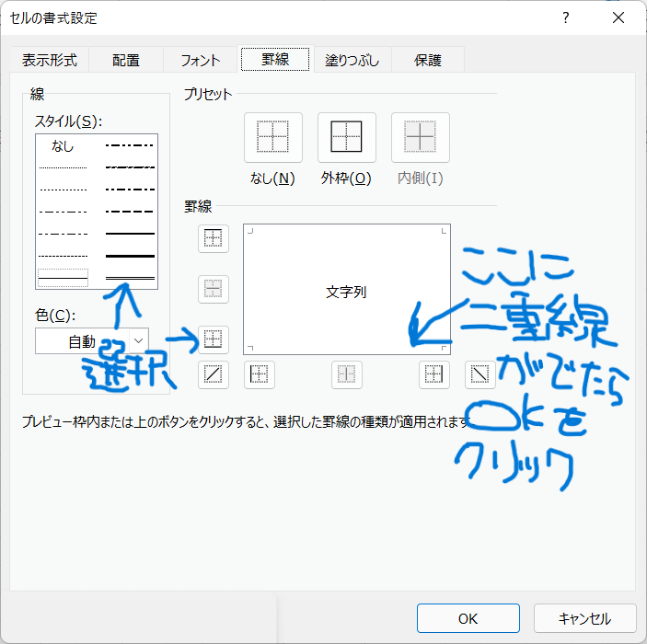Toggle diagonal-up border button
The image size is (647, 644).
coord(214,374)
